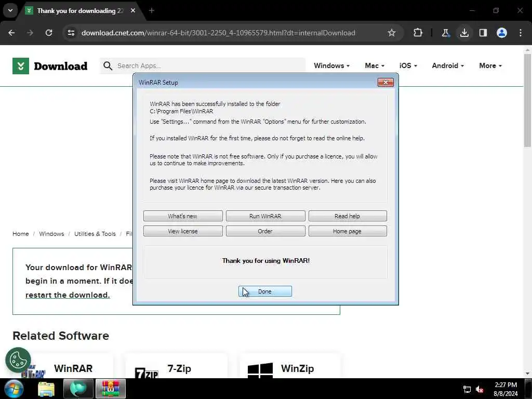Click the WinZip logo thumbnail

pyautogui.click(x=260, y=370)
